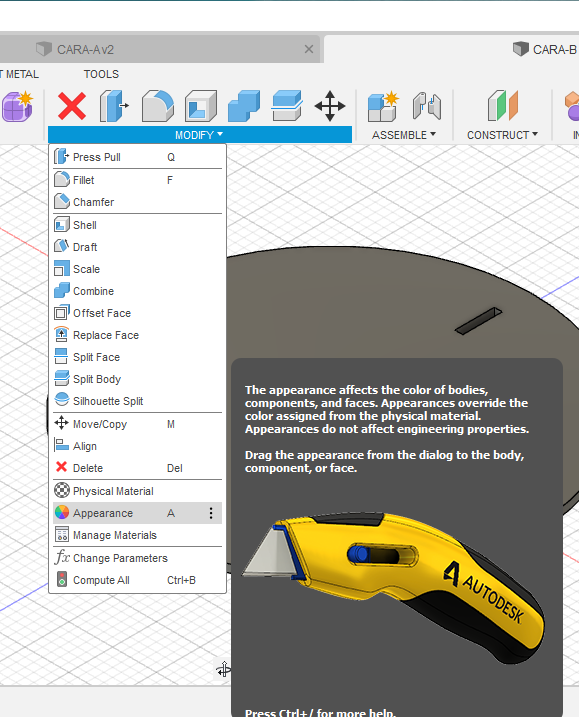Choose Scale menu entry
This screenshot has width=579, height=717.
(137, 269)
